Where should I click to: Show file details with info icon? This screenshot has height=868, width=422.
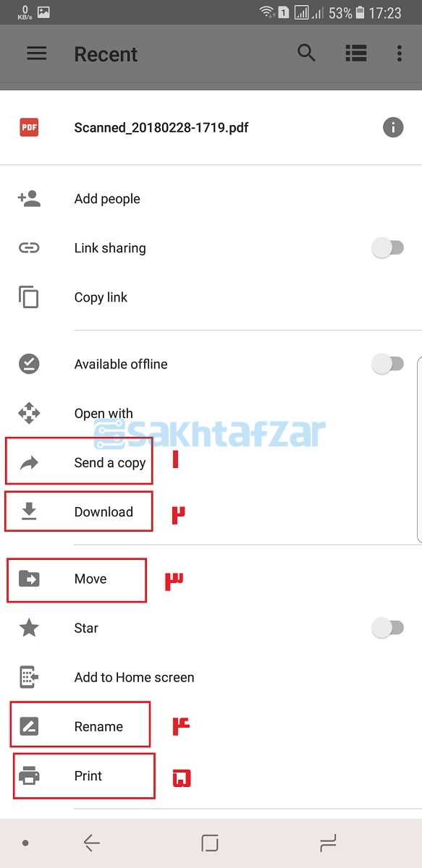pyautogui.click(x=393, y=128)
